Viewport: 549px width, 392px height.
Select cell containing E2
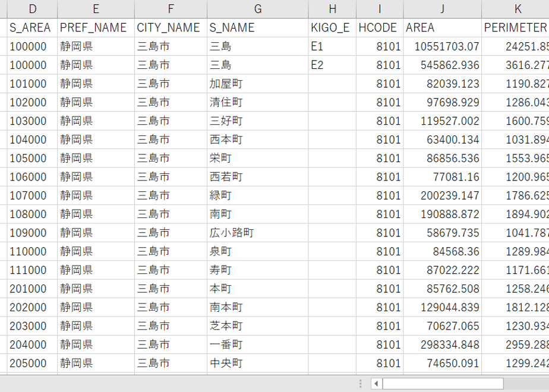(x=332, y=65)
